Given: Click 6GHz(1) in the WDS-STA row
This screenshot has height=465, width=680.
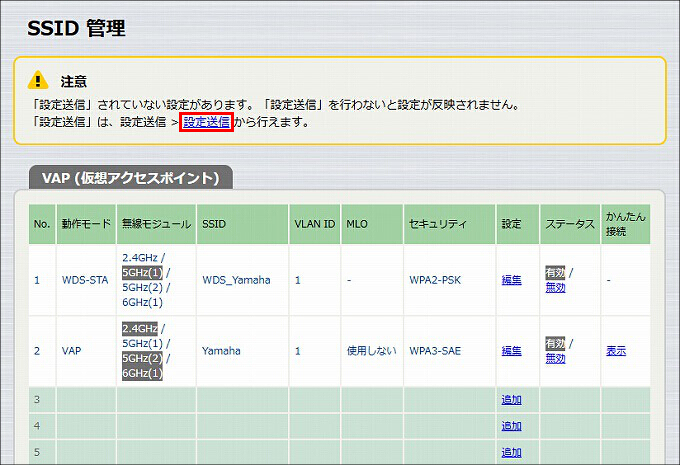Looking at the screenshot, I should (142, 302).
